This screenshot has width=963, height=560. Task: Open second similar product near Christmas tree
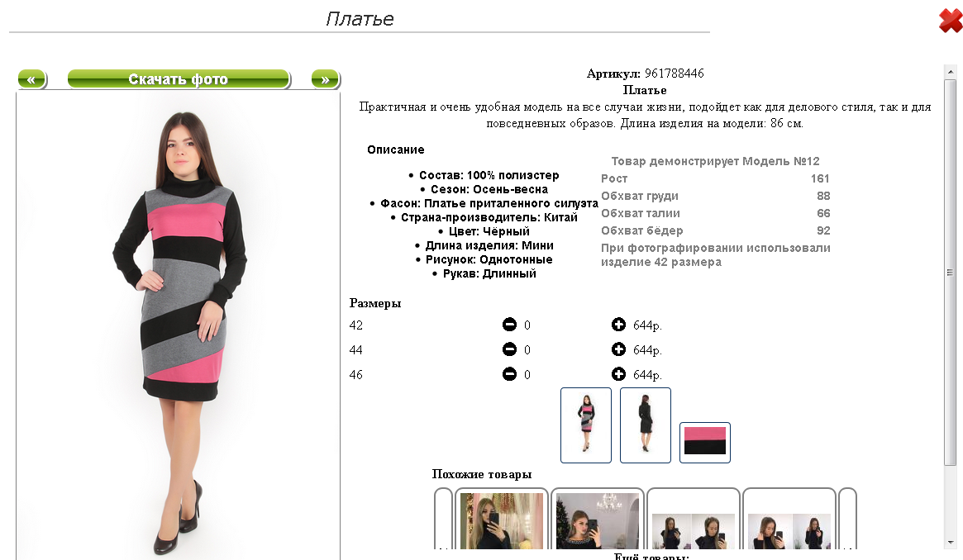coord(597,520)
